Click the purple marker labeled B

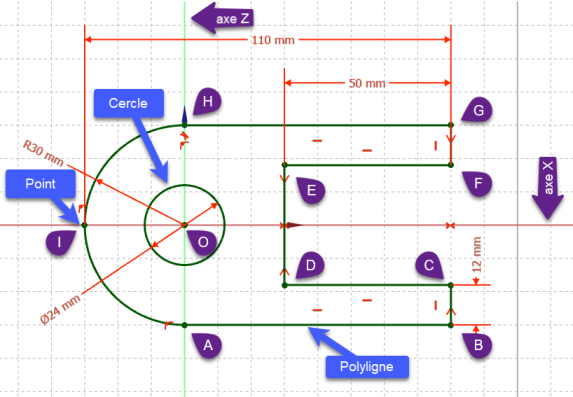477,346
